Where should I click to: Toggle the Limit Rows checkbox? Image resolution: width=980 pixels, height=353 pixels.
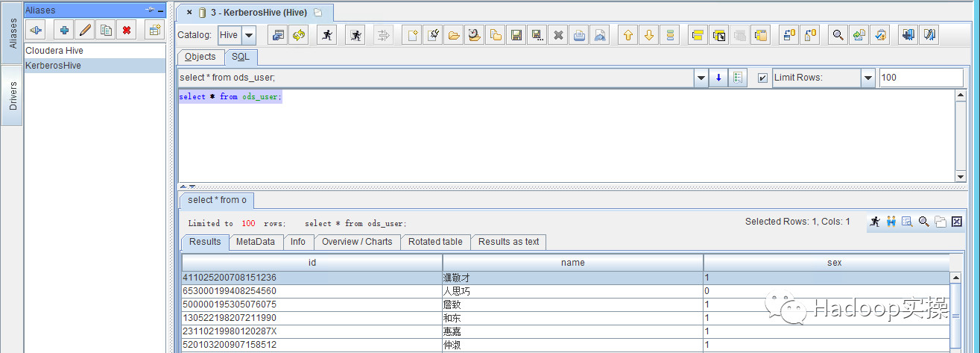762,78
